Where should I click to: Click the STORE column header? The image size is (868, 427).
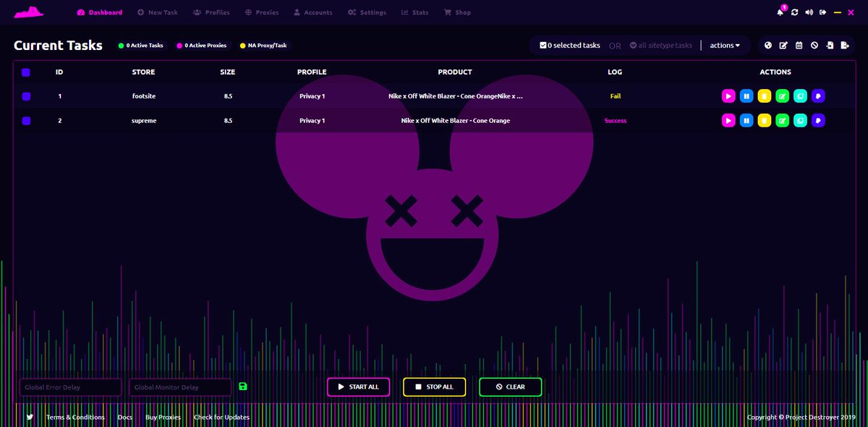coord(143,72)
